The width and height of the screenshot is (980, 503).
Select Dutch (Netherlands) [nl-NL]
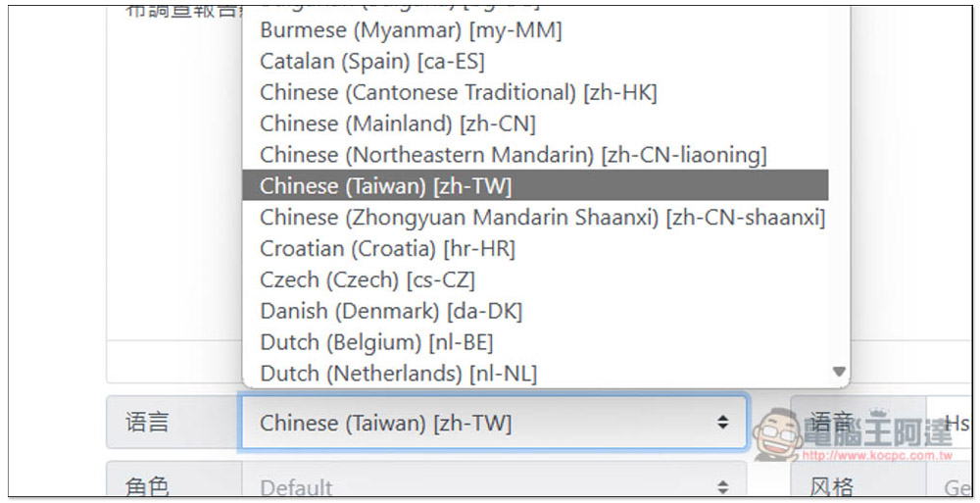(535, 374)
